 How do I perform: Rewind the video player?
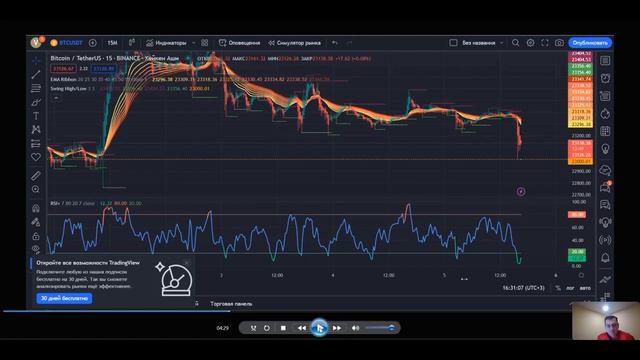click(302, 328)
